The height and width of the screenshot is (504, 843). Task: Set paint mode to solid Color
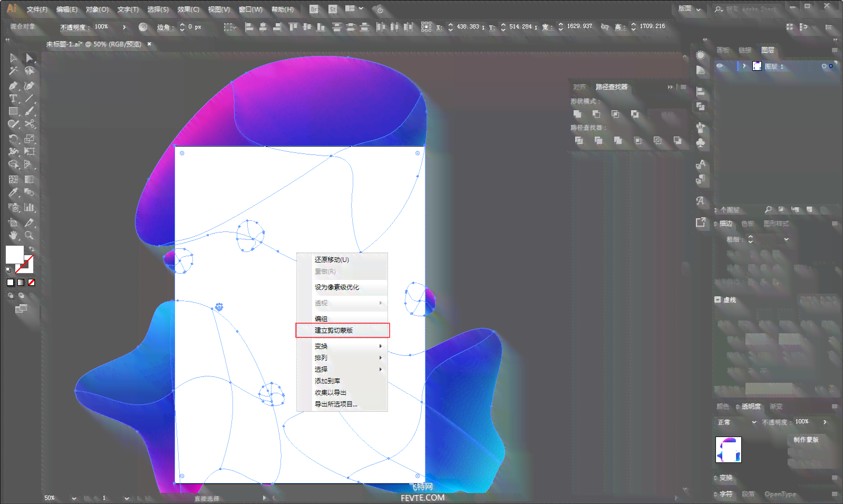[x=11, y=283]
